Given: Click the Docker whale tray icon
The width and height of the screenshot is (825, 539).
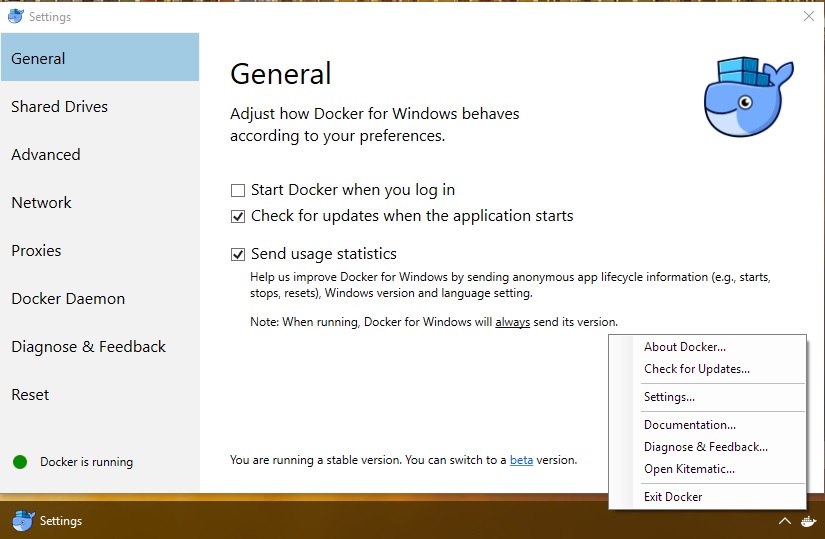Looking at the screenshot, I should (x=808, y=521).
